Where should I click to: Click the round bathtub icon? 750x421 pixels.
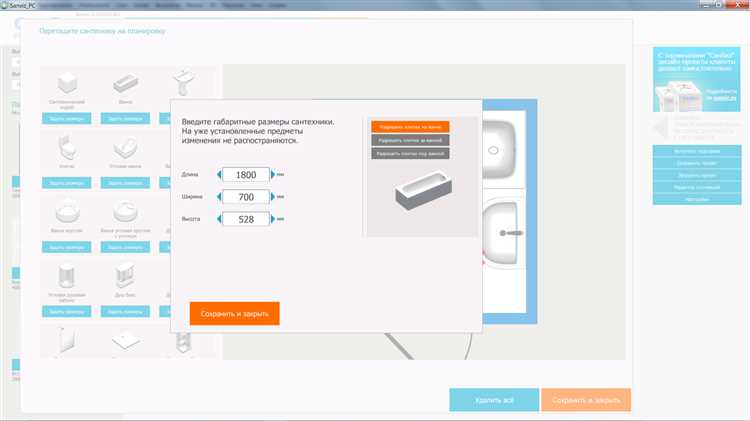point(68,211)
